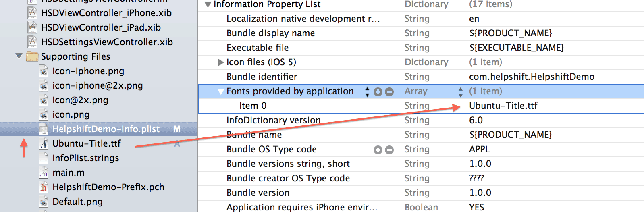This screenshot has height=212, width=644.
Task: Add a row after Fonts provided by application
Action: tap(378, 92)
